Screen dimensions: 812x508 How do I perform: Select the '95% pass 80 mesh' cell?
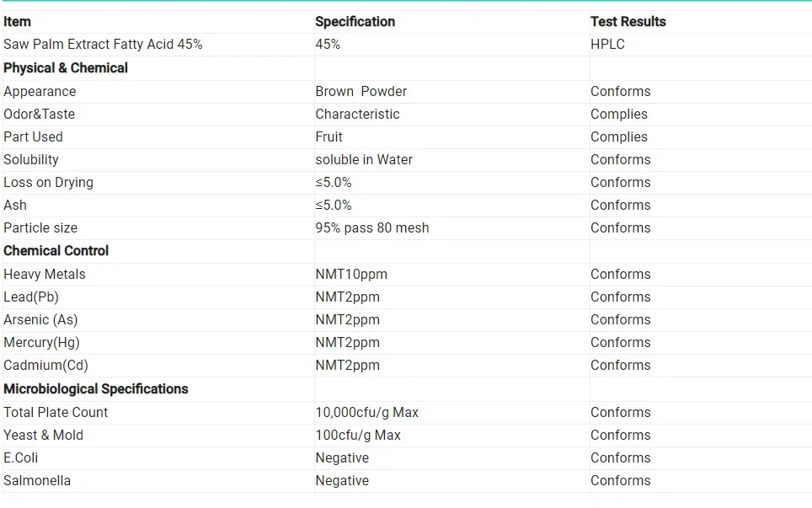(371, 228)
